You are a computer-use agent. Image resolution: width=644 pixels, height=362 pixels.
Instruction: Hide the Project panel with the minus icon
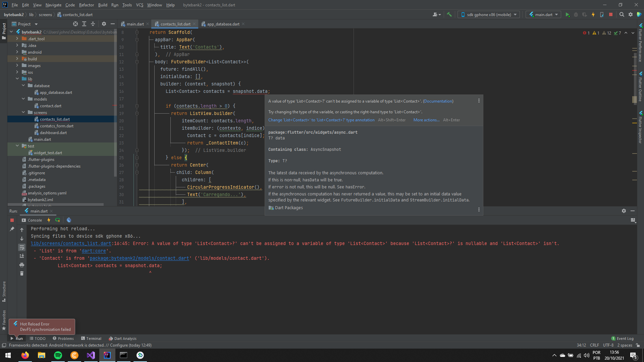pyautogui.click(x=113, y=24)
